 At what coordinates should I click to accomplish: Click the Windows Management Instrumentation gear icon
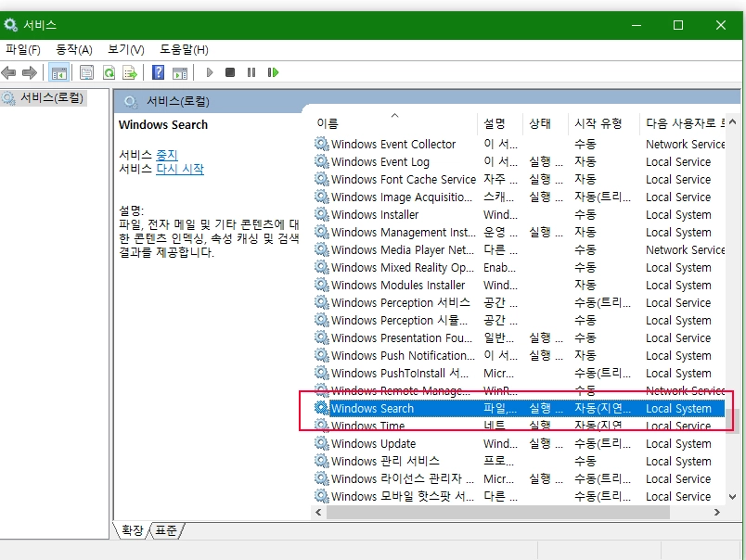pyautogui.click(x=322, y=232)
